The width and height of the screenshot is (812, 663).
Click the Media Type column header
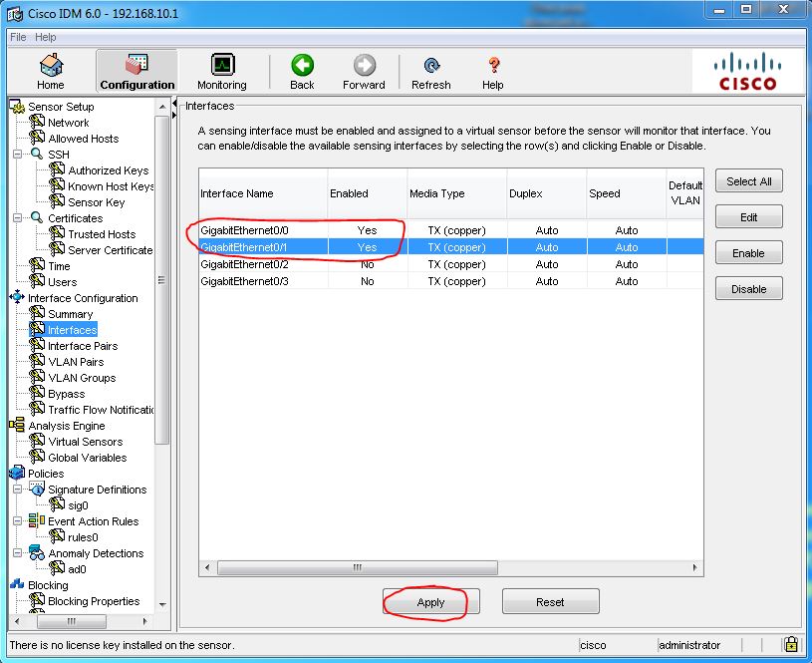(457, 193)
